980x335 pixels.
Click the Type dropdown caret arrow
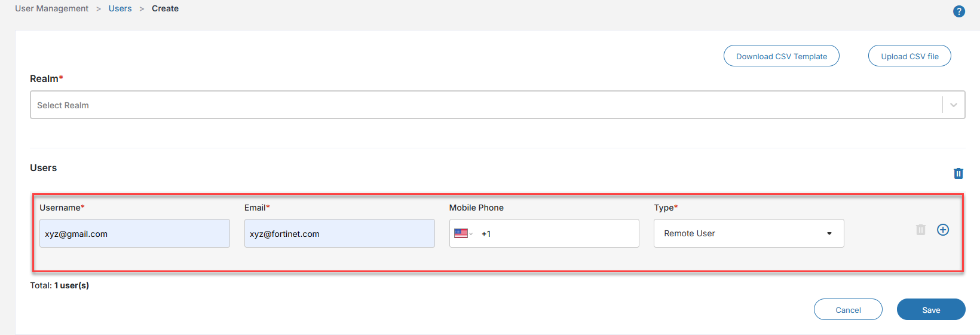(829, 233)
